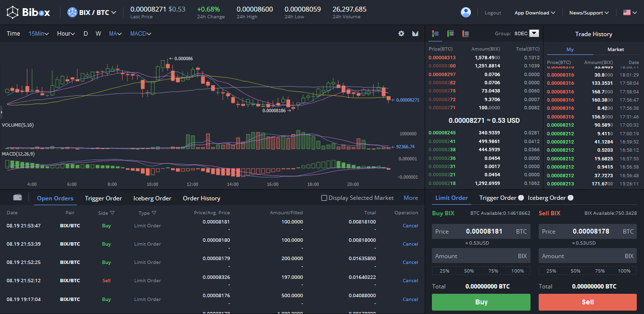Select Time chart view
The height and width of the screenshot is (314, 644).
point(13,34)
